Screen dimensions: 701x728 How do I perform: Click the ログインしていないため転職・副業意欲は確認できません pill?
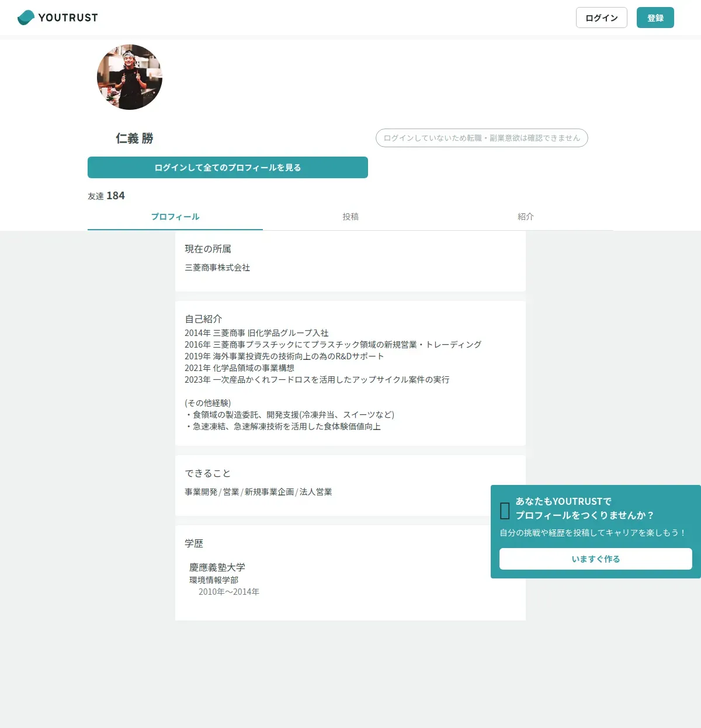(x=482, y=138)
